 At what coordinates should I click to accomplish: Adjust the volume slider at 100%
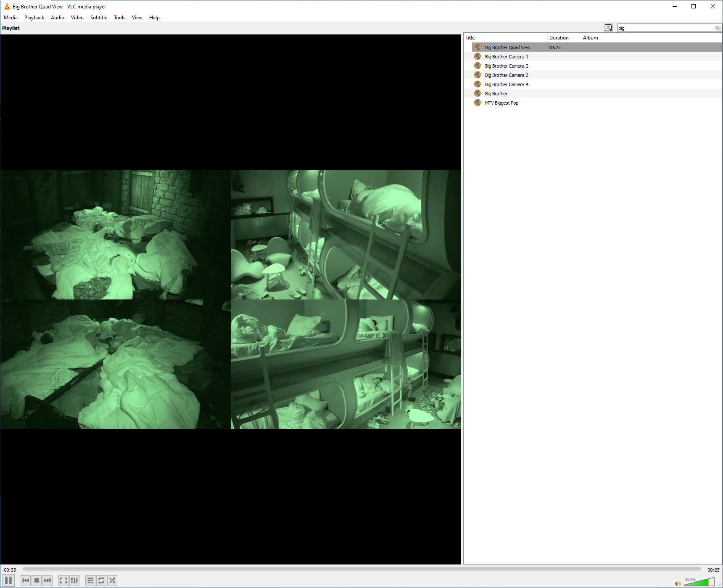pyautogui.click(x=699, y=582)
